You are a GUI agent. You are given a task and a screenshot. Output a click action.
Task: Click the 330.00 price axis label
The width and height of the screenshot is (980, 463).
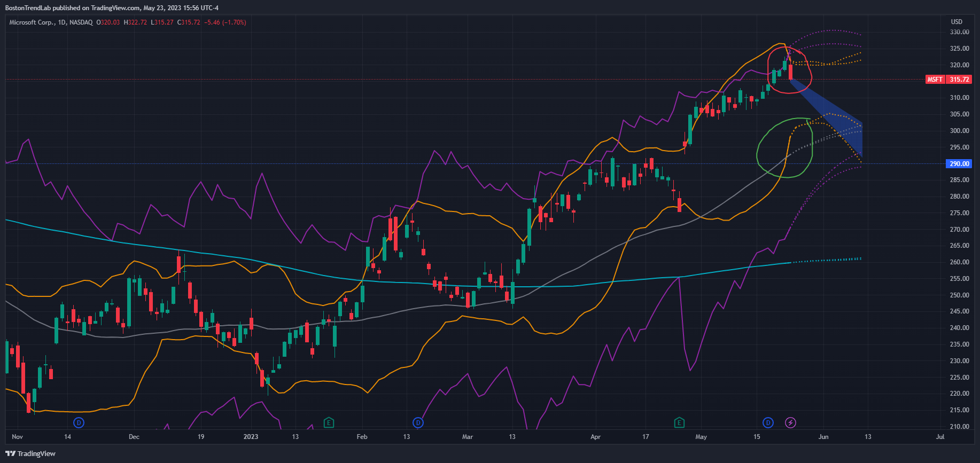[959, 32]
